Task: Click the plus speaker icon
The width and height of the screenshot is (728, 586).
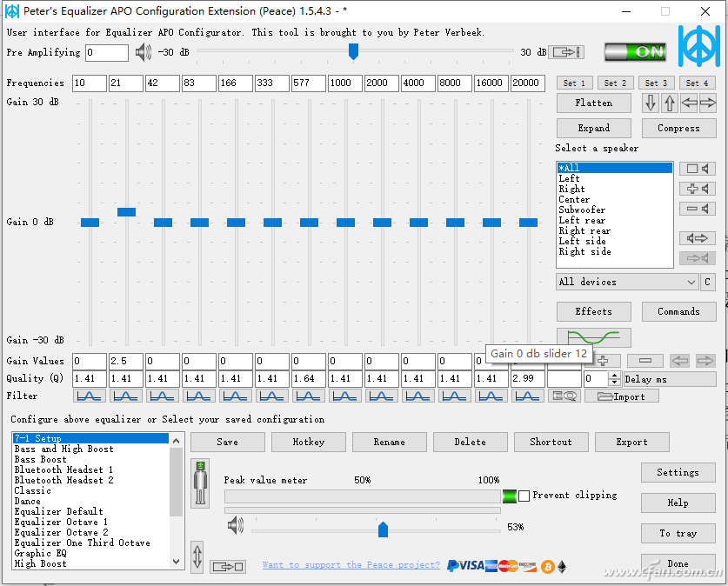Action: point(698,189)
